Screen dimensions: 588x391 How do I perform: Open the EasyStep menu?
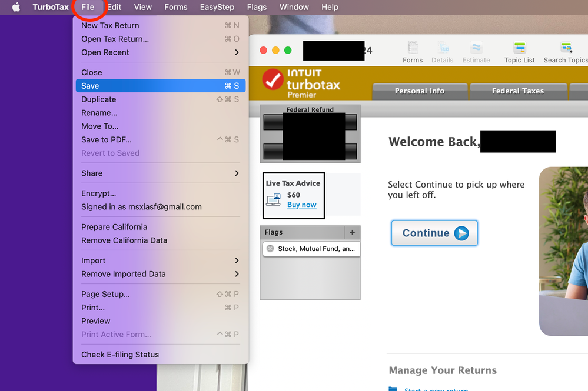click(x=217, y=7)
